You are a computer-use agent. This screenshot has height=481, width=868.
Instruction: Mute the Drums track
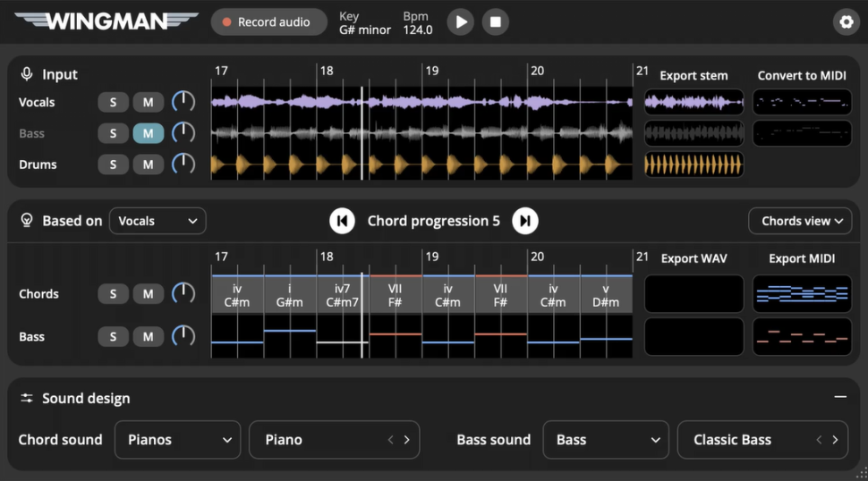point(148,165)
